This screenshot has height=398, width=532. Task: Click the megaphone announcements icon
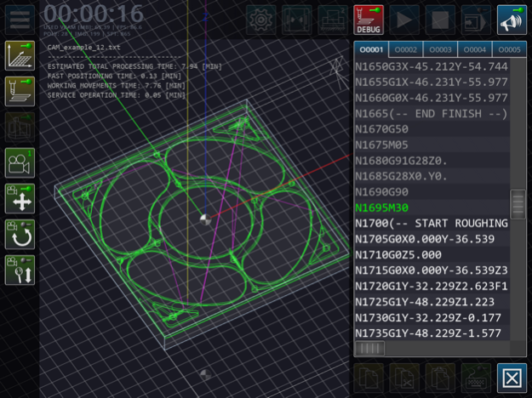[x=512, y=19]
